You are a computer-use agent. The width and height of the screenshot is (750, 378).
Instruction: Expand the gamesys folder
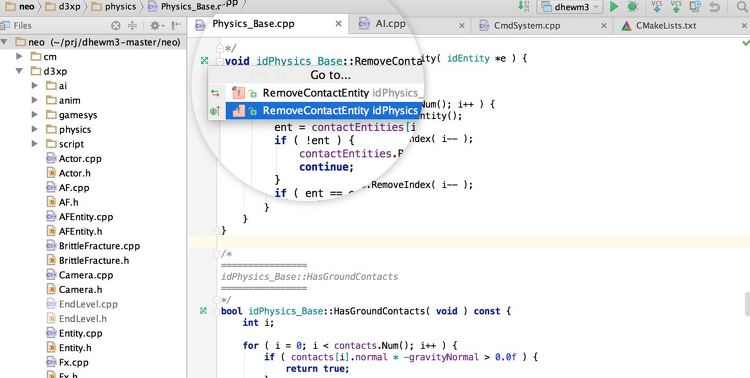[x=34, y=115]
